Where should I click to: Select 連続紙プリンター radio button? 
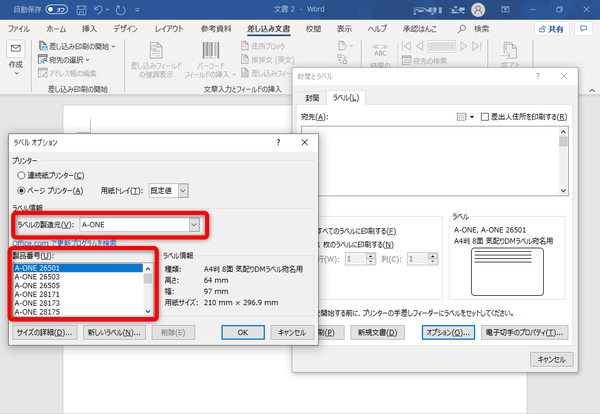coord(21,175)
